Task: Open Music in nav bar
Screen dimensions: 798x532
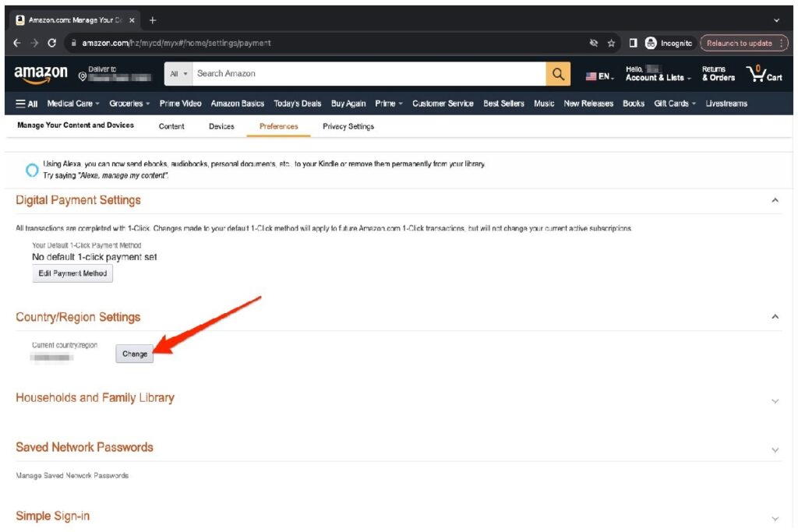Action: 543,104
